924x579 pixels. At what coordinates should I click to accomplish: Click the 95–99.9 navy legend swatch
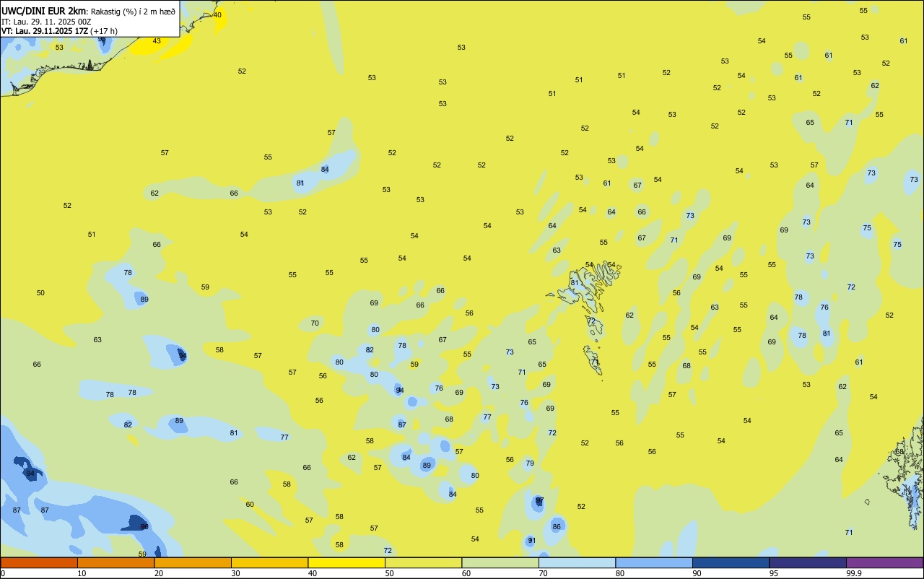(808, 562)
